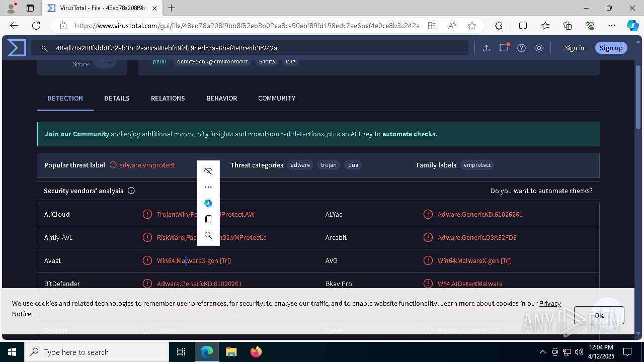Image resolution: width=644 pixels, height=362 pixels.
Task: Switch to the COMMUNITY tab
Action: pyautogui.click(x=277, y=99)
